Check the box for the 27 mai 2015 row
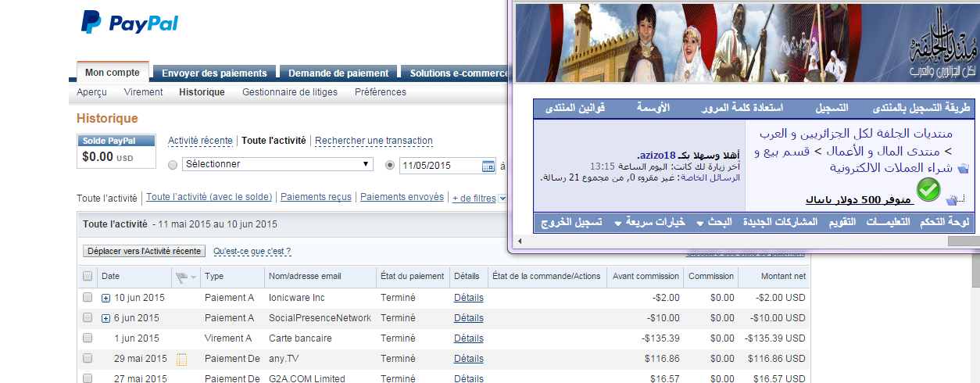Image resolution: width=980 pixels, height=383 pixels. (88, 378)
